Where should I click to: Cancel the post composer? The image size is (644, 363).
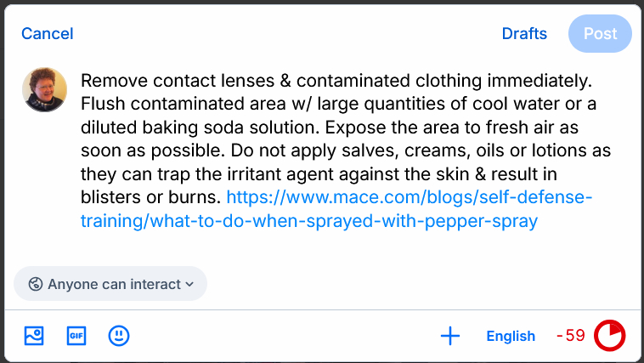(48, 34)
